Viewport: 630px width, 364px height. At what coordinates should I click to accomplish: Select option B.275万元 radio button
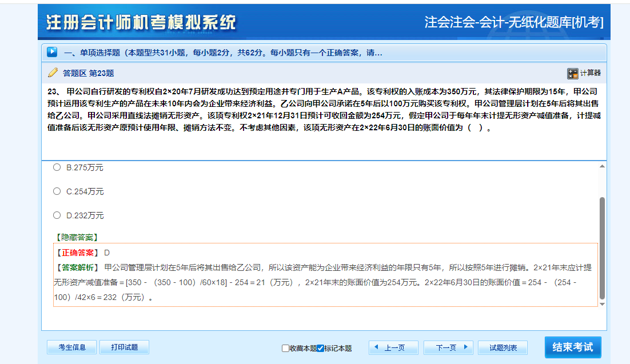[57, 167]
